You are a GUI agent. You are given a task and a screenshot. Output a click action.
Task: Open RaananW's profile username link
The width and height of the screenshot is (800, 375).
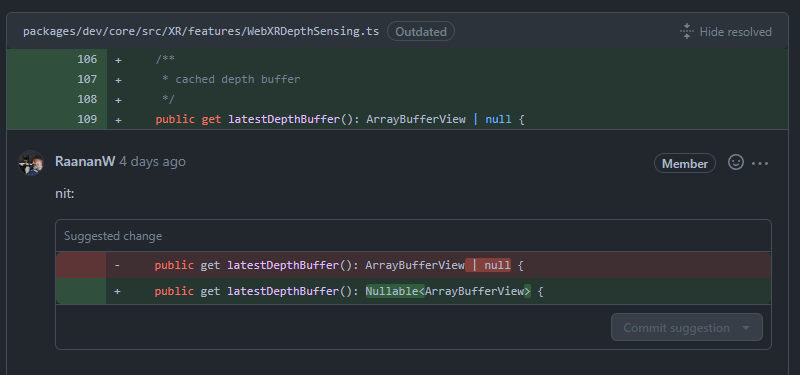[x=85, y=162]
